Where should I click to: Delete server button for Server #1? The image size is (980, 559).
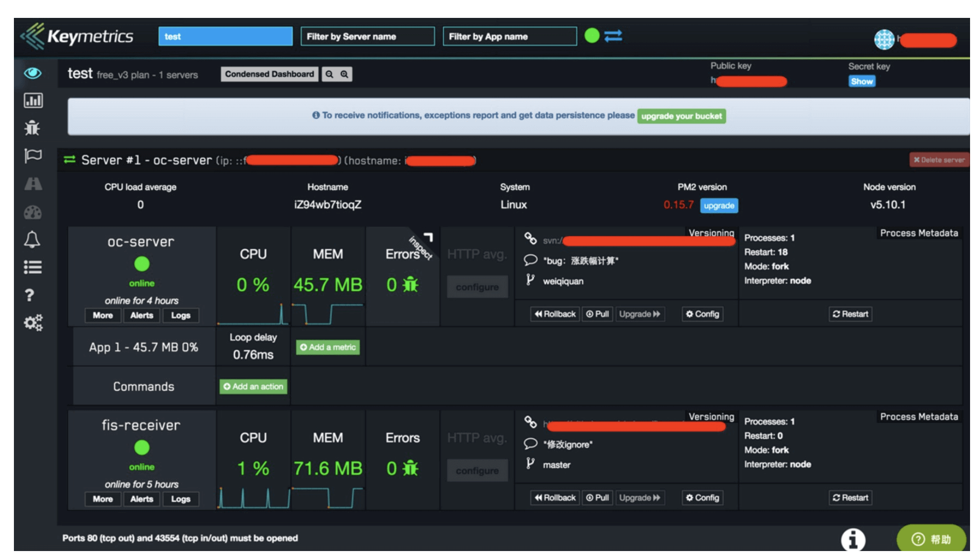pos(939,160)
